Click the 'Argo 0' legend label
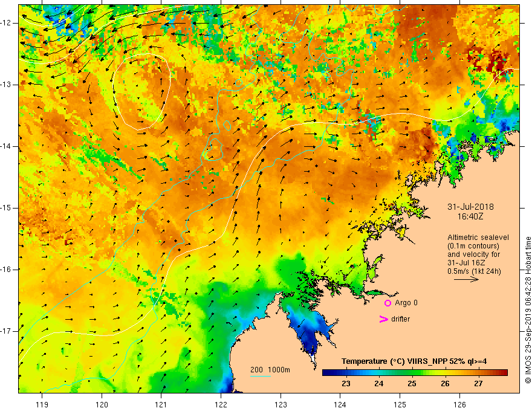The width and height of the screenshot is (532, 411). tap(406, 303)
